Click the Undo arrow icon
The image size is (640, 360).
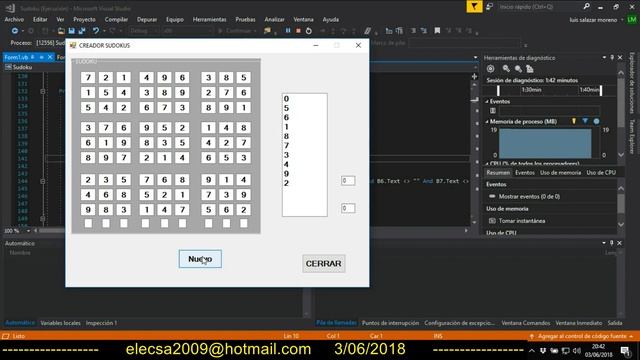96,31
